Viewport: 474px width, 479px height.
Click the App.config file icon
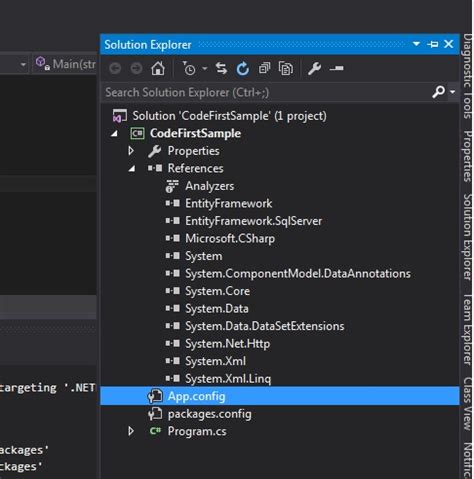click(x=155, y=396)
